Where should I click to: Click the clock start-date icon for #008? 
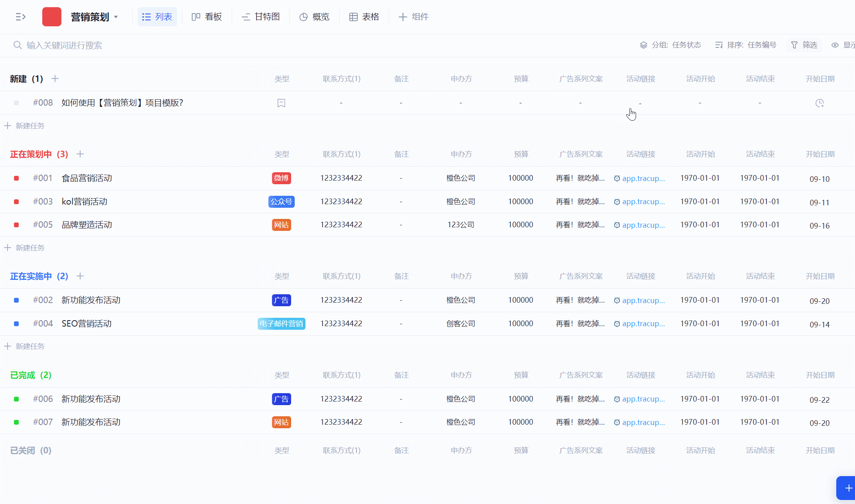click(820, 103)
